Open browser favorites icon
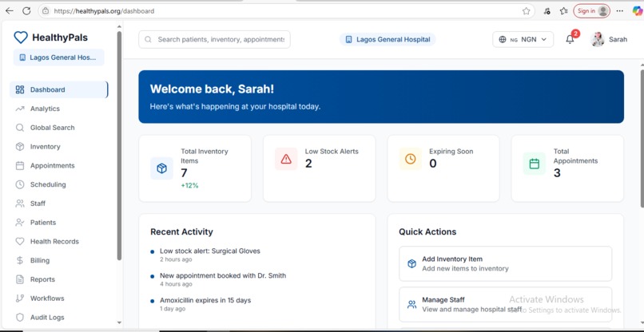This screenshot has height=332, width=644. point(564,11)
